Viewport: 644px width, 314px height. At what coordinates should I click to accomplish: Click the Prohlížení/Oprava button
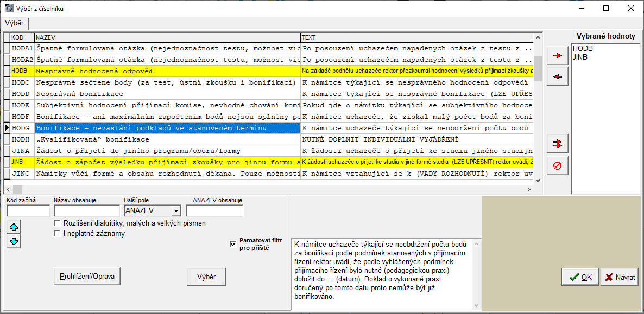87,276
